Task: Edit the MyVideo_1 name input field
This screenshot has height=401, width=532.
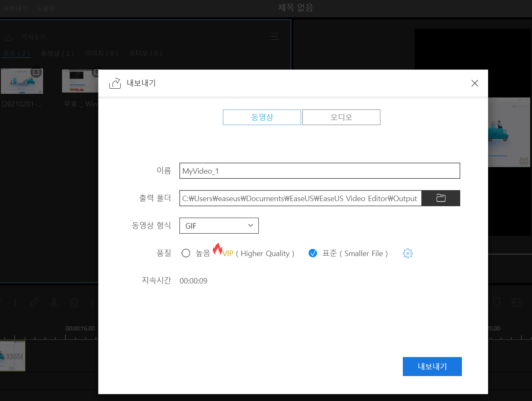Action: (320, 170)
